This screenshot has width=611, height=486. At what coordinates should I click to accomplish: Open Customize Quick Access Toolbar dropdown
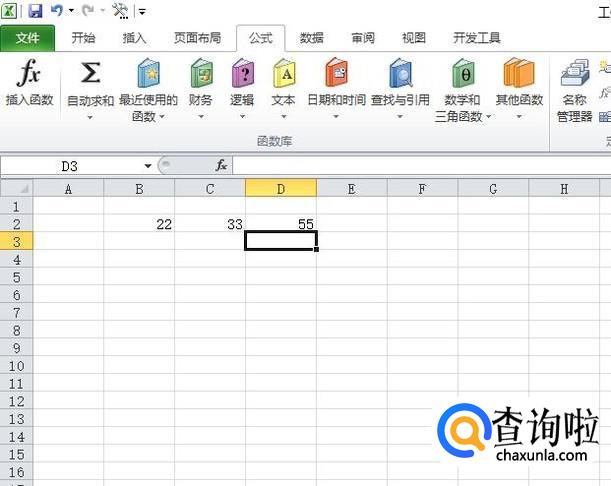(x=142, y=12)
